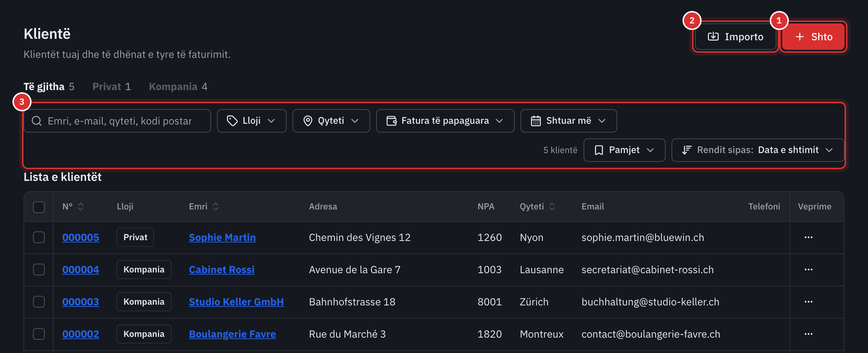Sort table by Emri column arrows

pyautogui.click(x=216, y=207)
